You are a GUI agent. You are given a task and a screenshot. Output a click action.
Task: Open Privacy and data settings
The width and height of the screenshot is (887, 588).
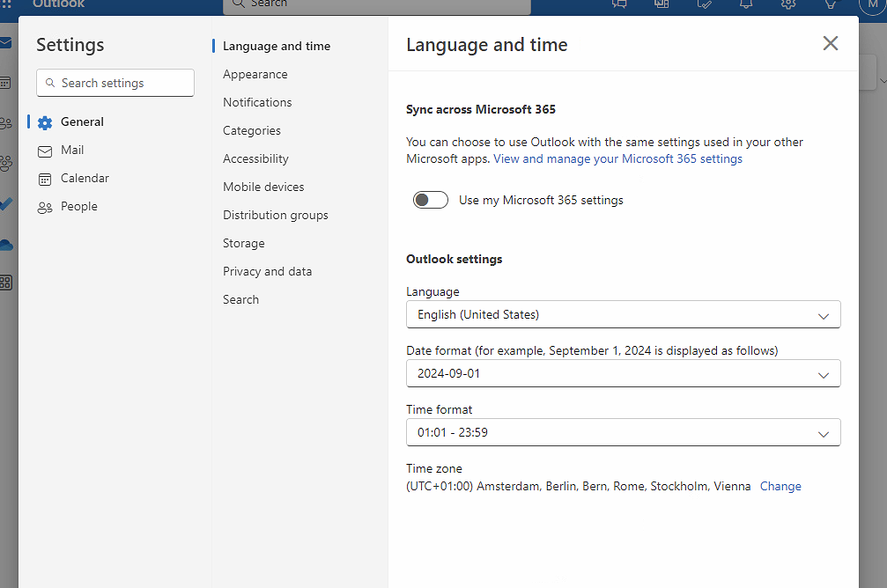[267, 272]
